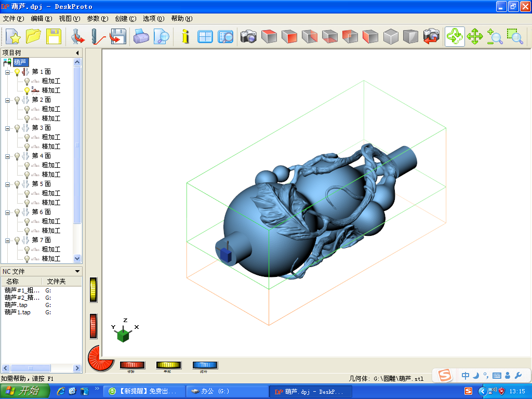
Task: Toggle light bulb of 第 5 面
Action: coord(17,184)
